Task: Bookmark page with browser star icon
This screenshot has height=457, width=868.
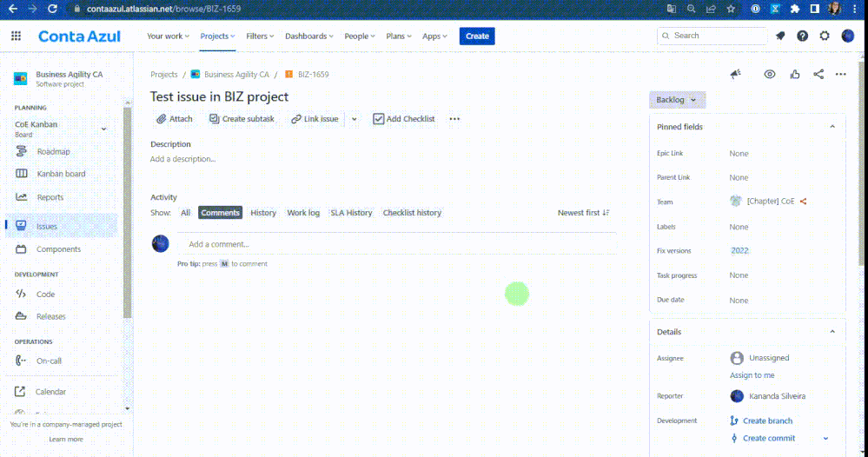Action: click(731, 9)
